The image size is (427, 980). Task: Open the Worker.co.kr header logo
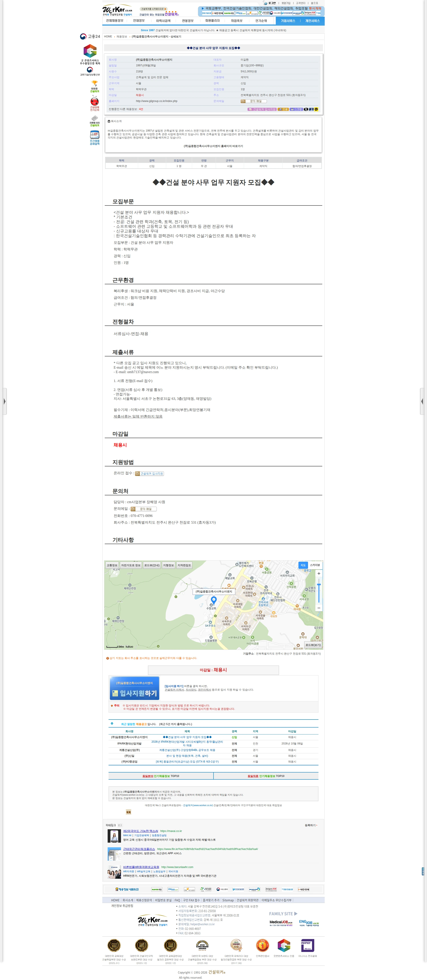coord(117,10)
